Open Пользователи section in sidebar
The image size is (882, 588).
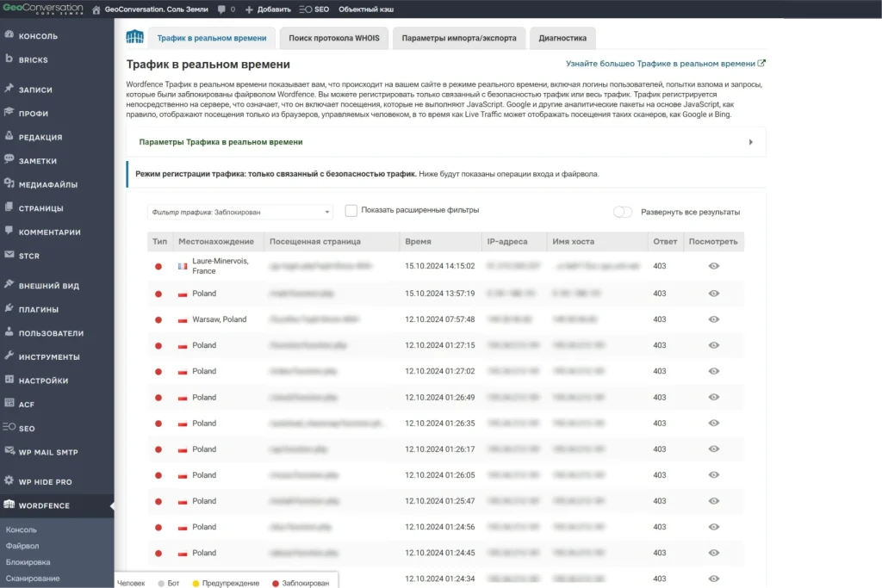point(51,333)
